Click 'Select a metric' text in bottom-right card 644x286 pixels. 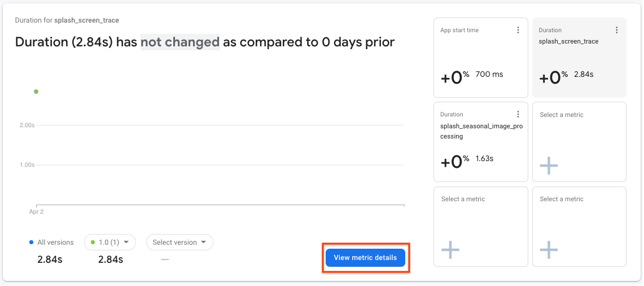tap(562, 199)
